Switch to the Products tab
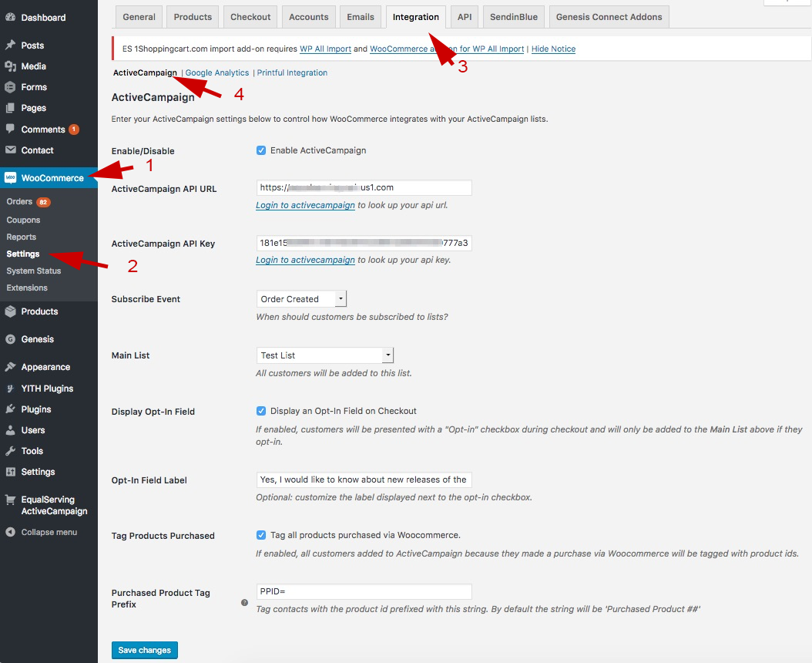The height and width of the screenshot is (663, 812). coord(193,17)
